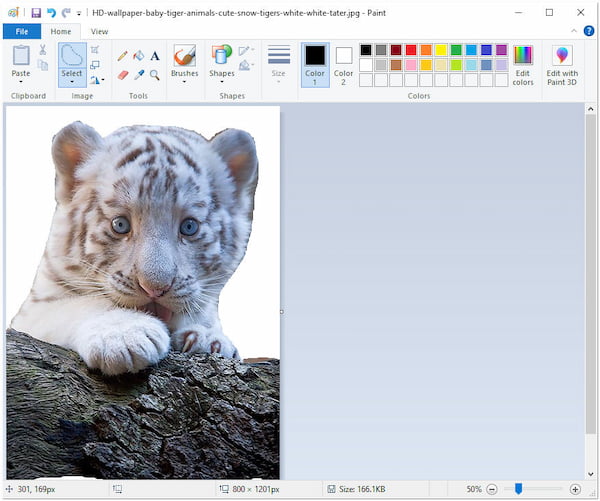The height and width of the screenshot is (501, 600).
Task: Click the Redo arrow in title bar
Action: click(x=66, y=13)
